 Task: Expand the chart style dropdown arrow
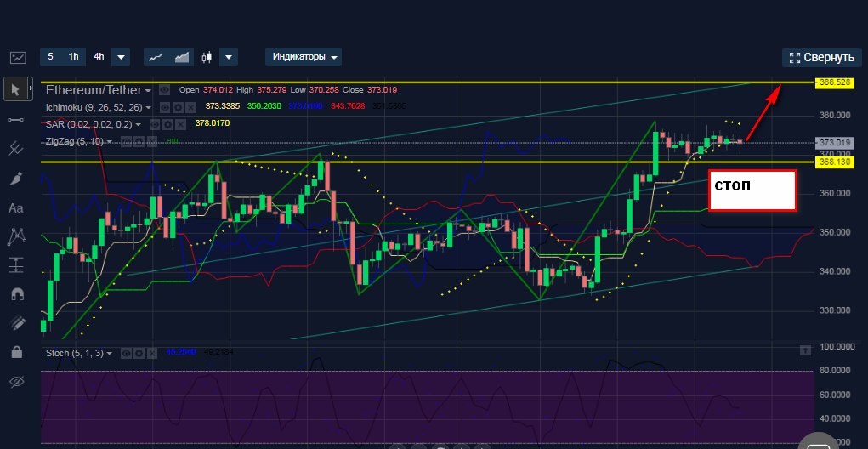point(229,57)
